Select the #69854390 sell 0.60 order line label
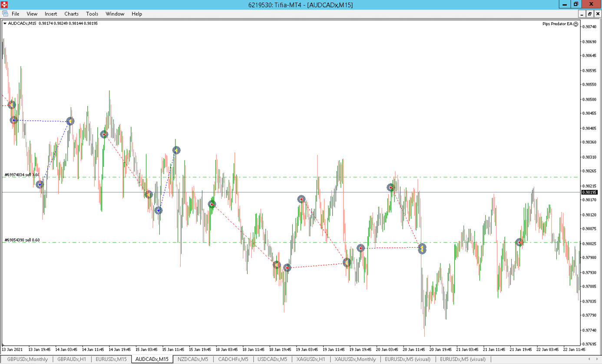This screenshot has width=602, height=364. [22, 240]
